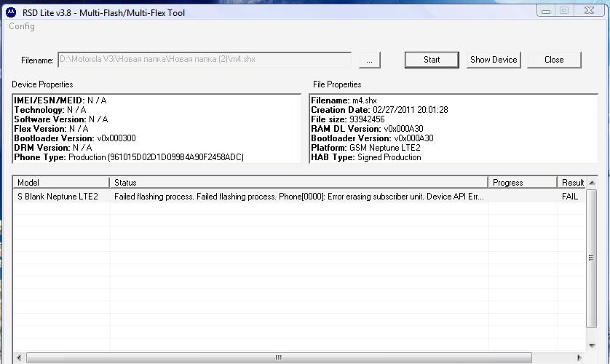Click the Filename m4.shx property line
Screen dimensions: 610x364
[344, 100]
